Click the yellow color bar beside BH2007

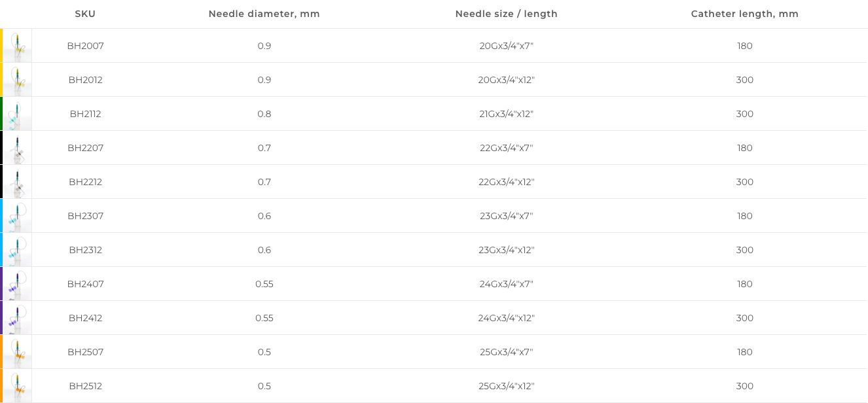point(1,46)
